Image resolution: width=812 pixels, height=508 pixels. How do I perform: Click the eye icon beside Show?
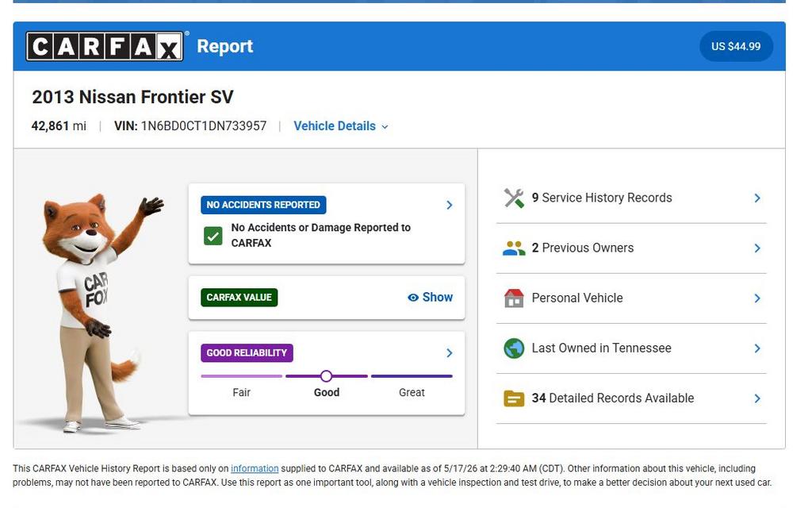[412, 298]
